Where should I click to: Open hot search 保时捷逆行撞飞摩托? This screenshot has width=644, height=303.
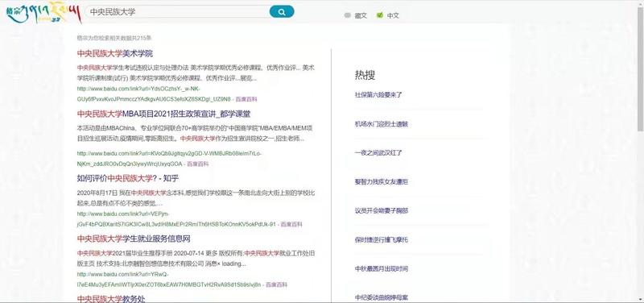click(381, 239)
